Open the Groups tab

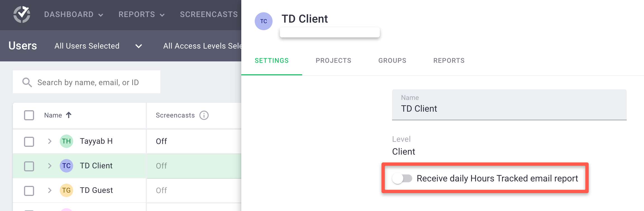(392, 61)
